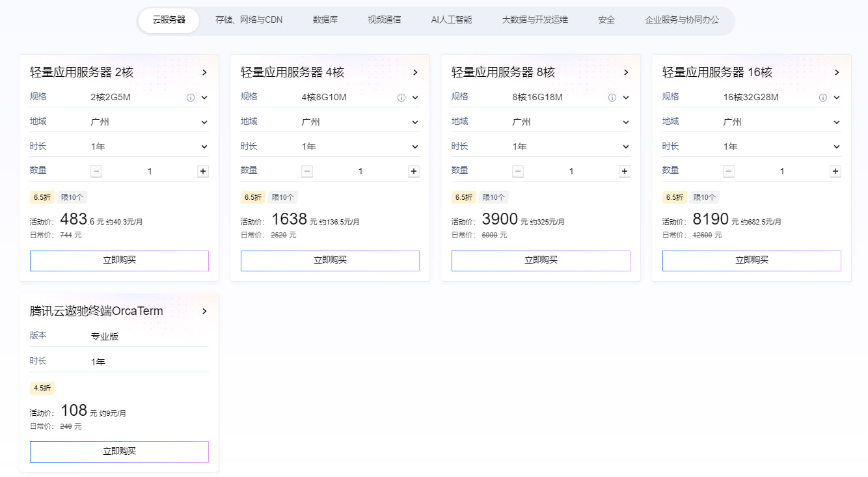Image resolution: width=868 pixels, height=477 pixels.
Task: Click quantity field on 16核 card
Action: (x=782, y=171)
